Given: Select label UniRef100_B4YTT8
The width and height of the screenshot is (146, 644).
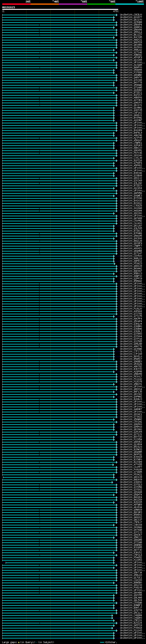Looking at the screenshot, I should [131, 82].
